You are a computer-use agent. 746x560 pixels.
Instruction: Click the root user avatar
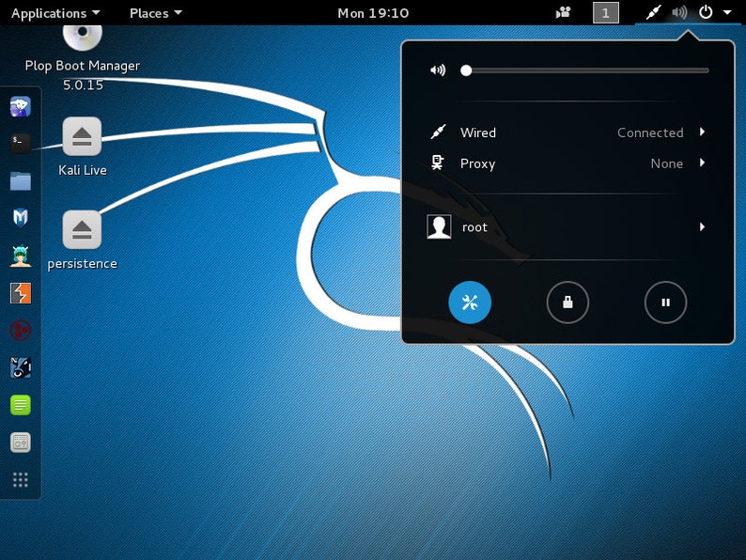click(x=439, y=226)
